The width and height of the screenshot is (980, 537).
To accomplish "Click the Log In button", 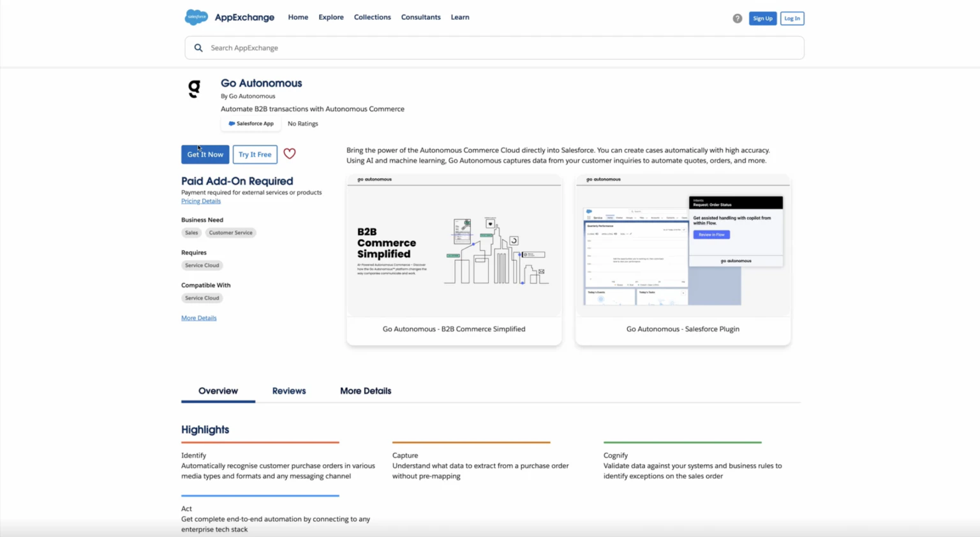I will (x=792, y=18).
